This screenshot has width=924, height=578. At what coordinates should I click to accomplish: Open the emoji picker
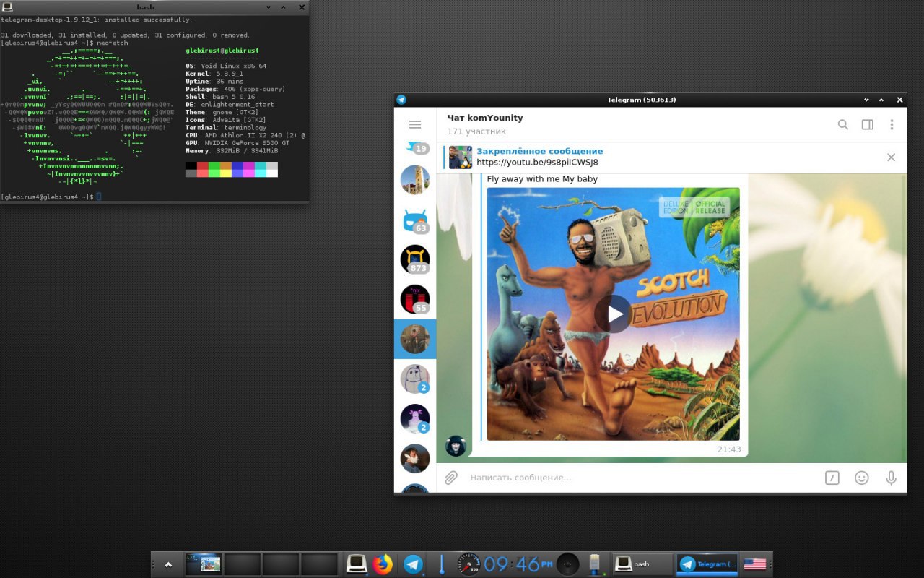tap(861, 478)
